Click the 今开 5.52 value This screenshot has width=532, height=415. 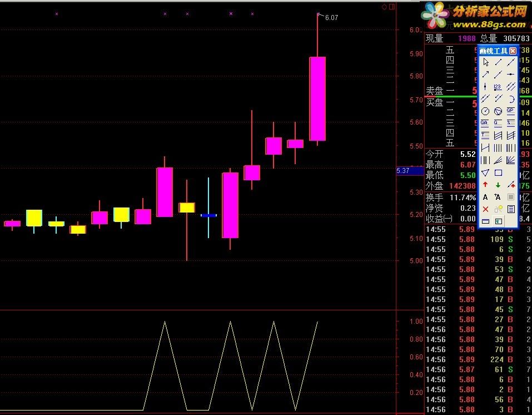(468, 154)
